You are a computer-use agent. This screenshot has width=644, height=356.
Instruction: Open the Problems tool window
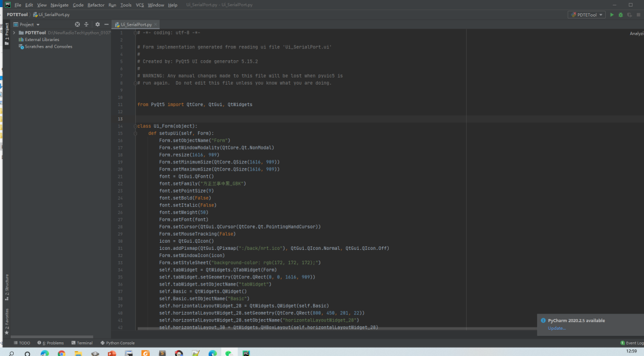(x=51, y=343)
